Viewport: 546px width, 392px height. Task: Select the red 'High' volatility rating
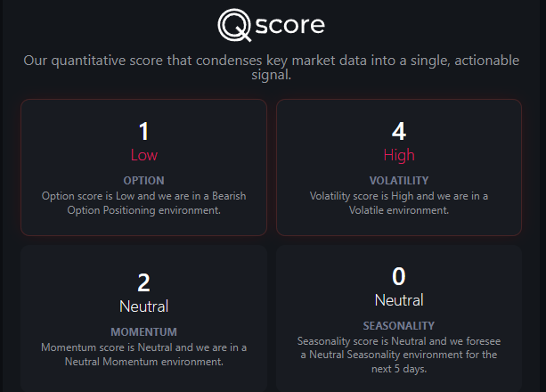tap(399, 155)
